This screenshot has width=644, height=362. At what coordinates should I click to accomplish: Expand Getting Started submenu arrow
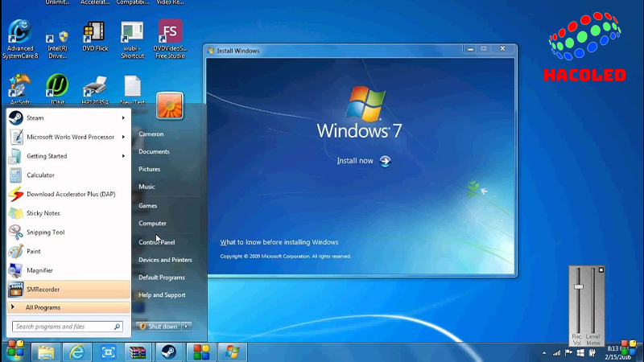click(123, 156)
